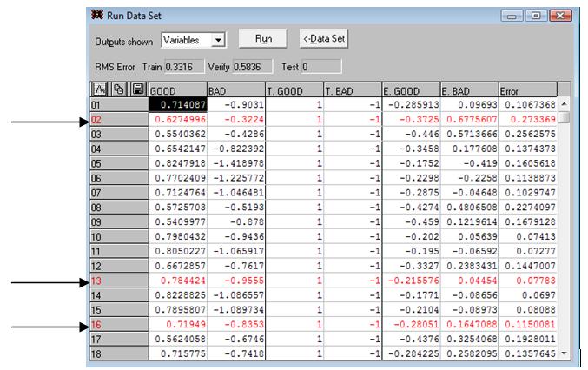Select row header 12
This screenshot has height=370, width=588.
(119, 266)
